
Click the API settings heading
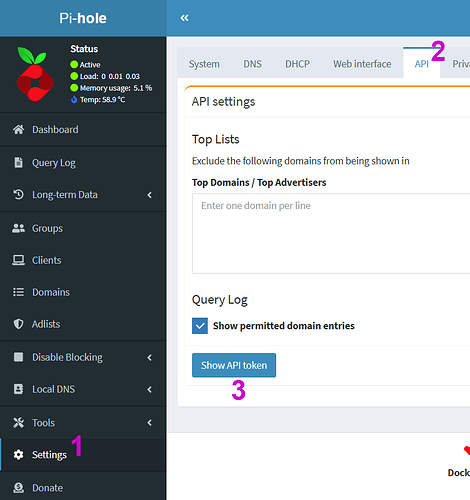223,102
